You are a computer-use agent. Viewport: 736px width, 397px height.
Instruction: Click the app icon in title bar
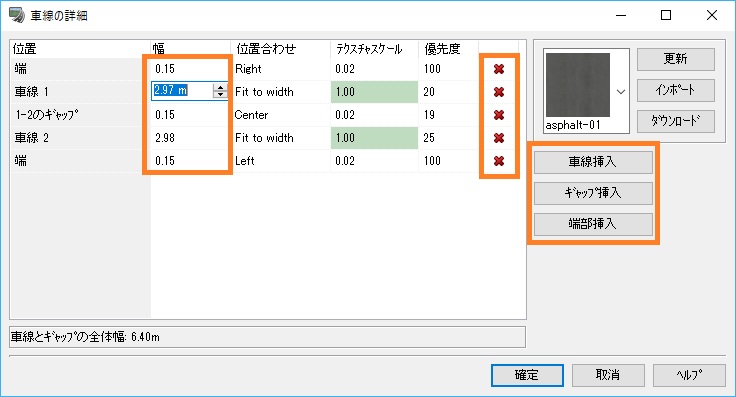point(17,15)
